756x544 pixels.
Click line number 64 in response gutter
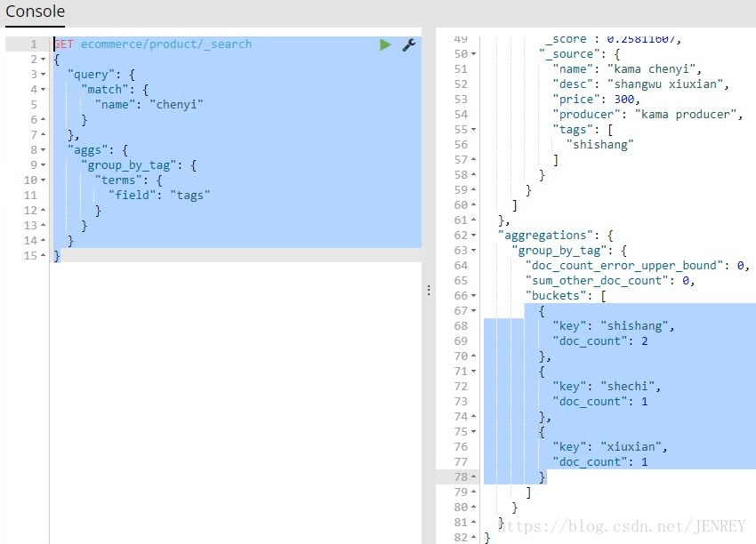pyautogui.click(x=461, y=266)
